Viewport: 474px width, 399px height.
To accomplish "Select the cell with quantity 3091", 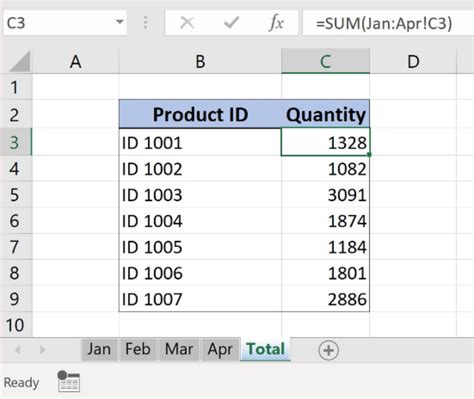I will click(x=325, y=195).
